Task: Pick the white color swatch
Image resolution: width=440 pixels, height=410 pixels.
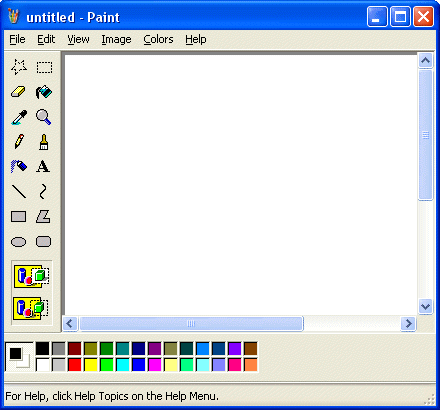Action: coord(43,365)
